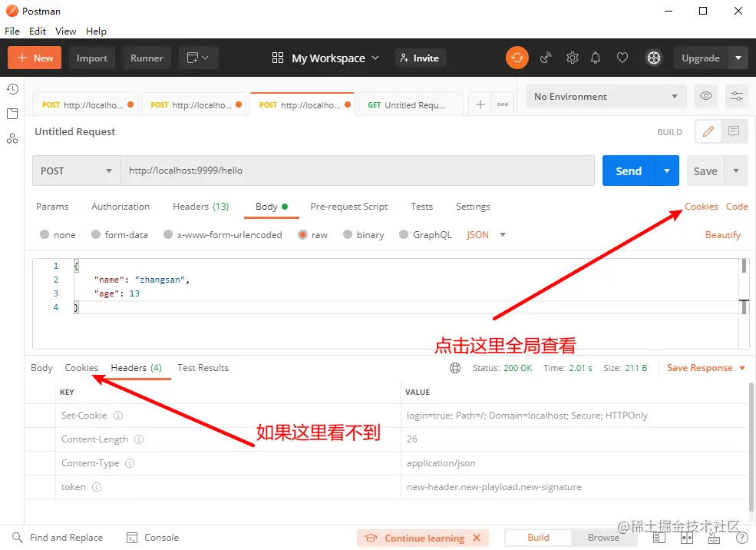Expand the Upgrade dropdown arrow

point(738,58)
